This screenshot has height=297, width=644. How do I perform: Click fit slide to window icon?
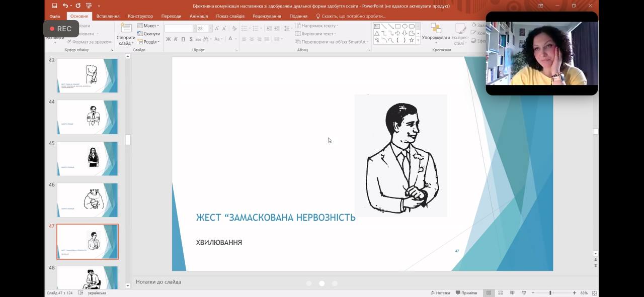[x=595, y=293]
